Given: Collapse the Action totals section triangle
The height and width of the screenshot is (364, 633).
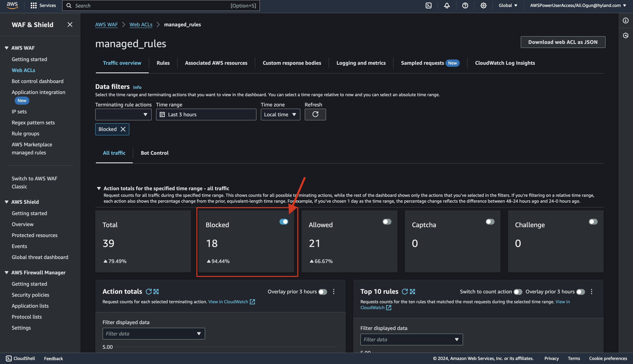Looking at the screenshot, I should [99, 188].
